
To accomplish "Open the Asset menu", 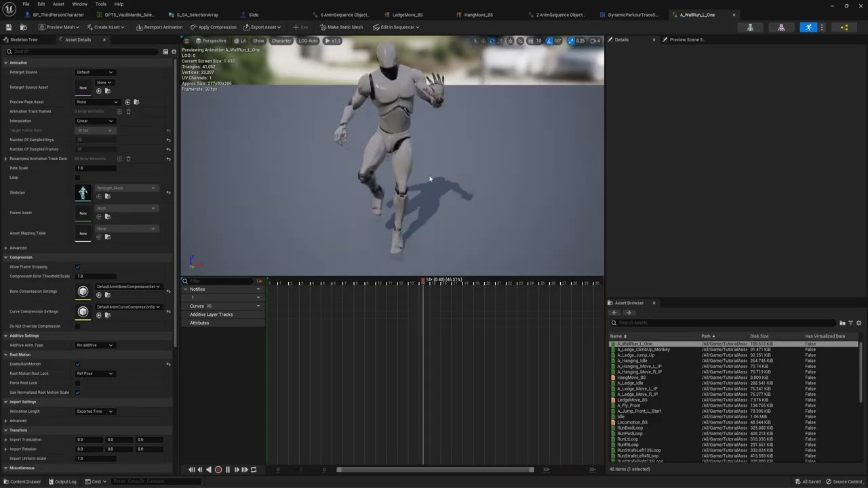I will coord(58,4).
